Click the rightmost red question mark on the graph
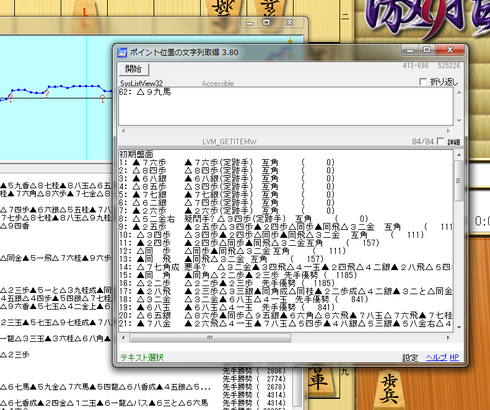This screenshot has width=490, height=410. click(x=102, y=99)
